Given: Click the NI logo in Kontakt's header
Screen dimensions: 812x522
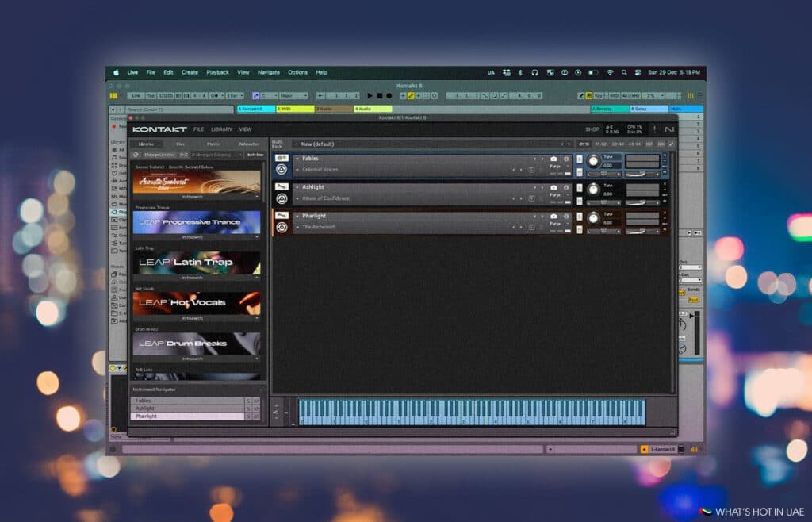Looking at the screenshot, I should (x=668, y=129).
